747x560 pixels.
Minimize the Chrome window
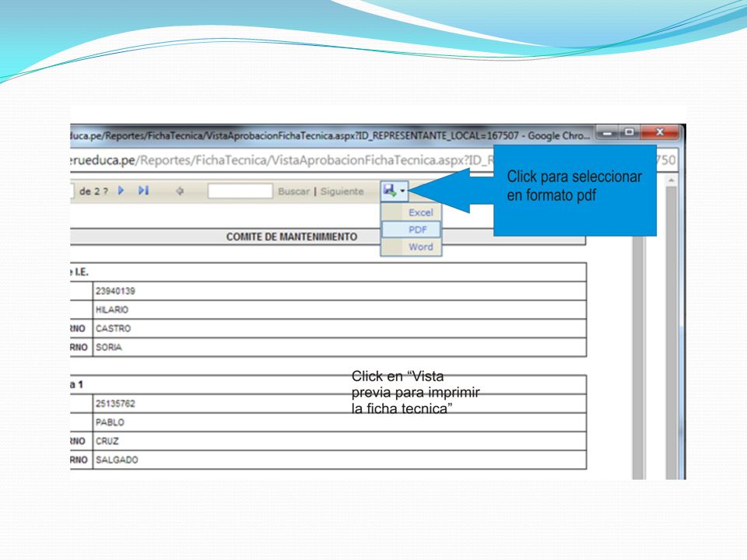[x=608, y=132]
